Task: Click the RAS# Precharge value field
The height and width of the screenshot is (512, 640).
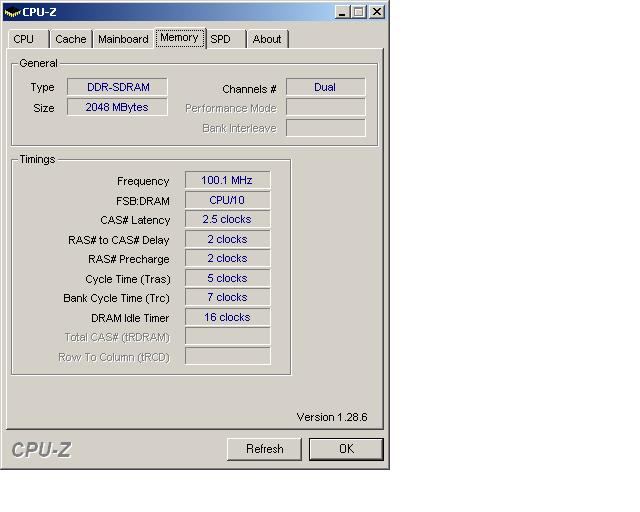Action: (228, 258)
